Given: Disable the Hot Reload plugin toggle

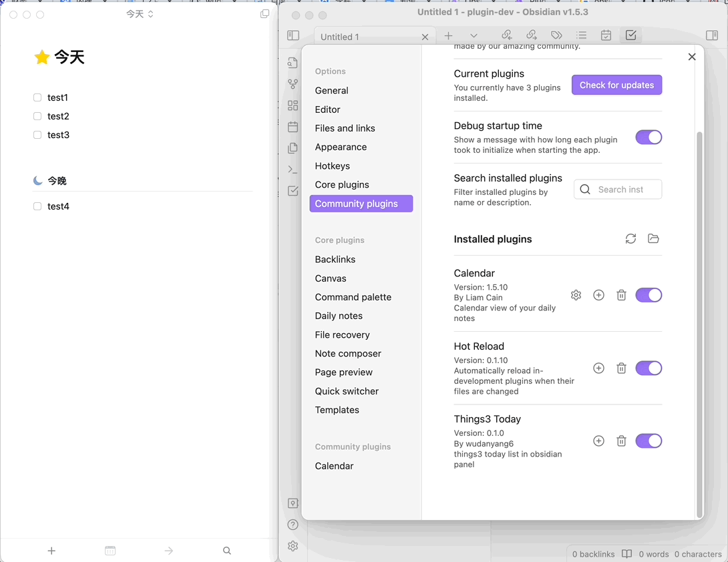Looking at the screenshot, I should click(649, 368).
